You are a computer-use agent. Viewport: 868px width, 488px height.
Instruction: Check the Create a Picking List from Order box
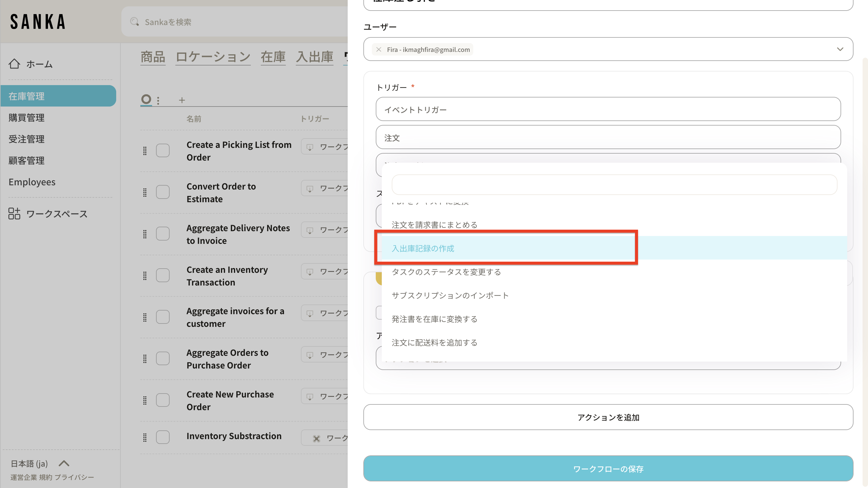tap(163, 151)
